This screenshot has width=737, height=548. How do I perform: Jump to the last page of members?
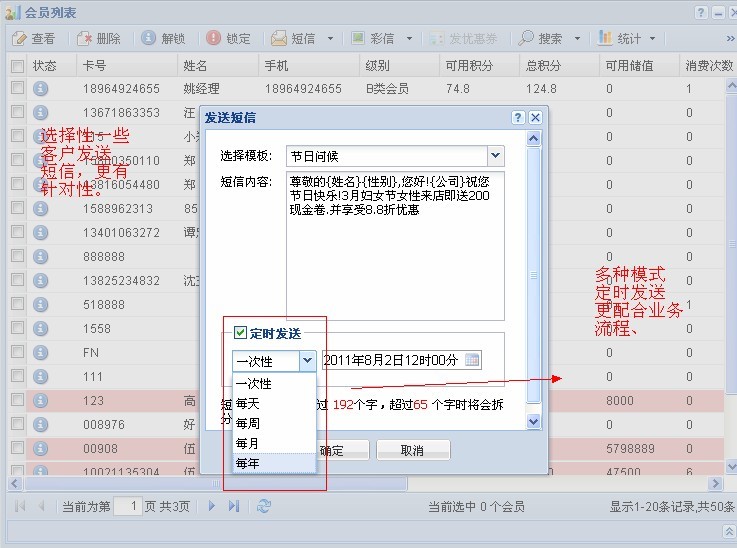234,506
